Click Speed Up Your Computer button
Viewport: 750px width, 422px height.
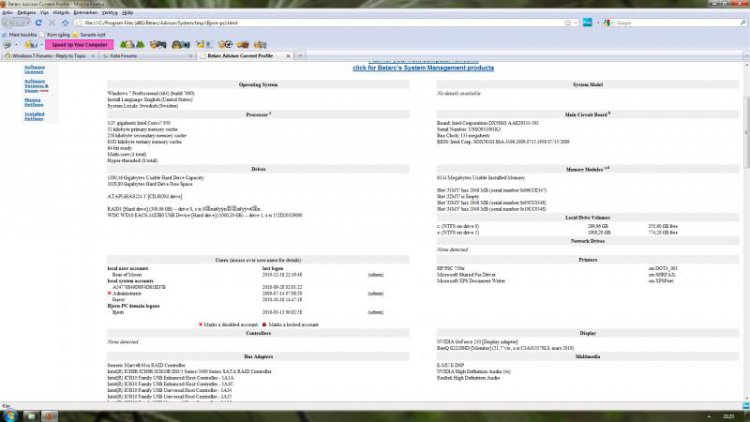(79, 44)
